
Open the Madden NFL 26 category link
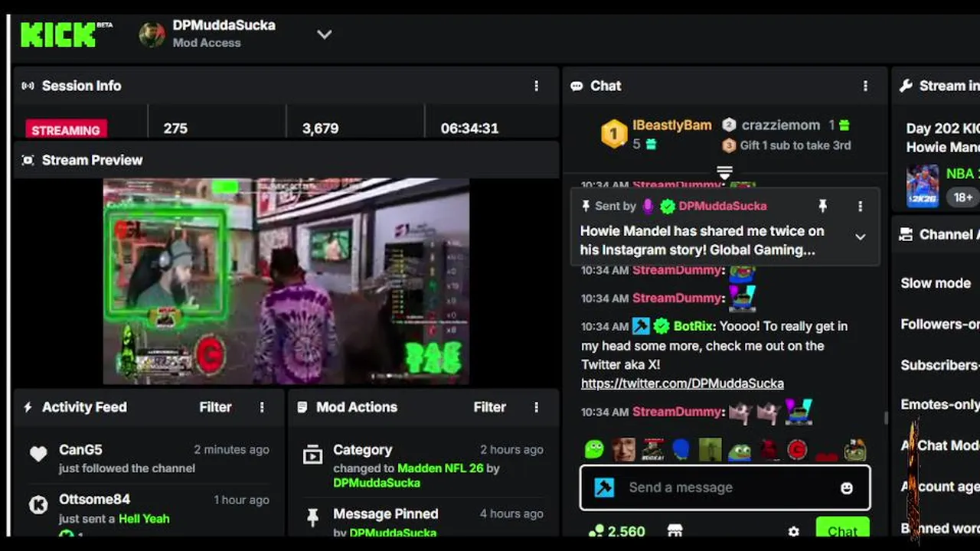(x=440, y=468)
